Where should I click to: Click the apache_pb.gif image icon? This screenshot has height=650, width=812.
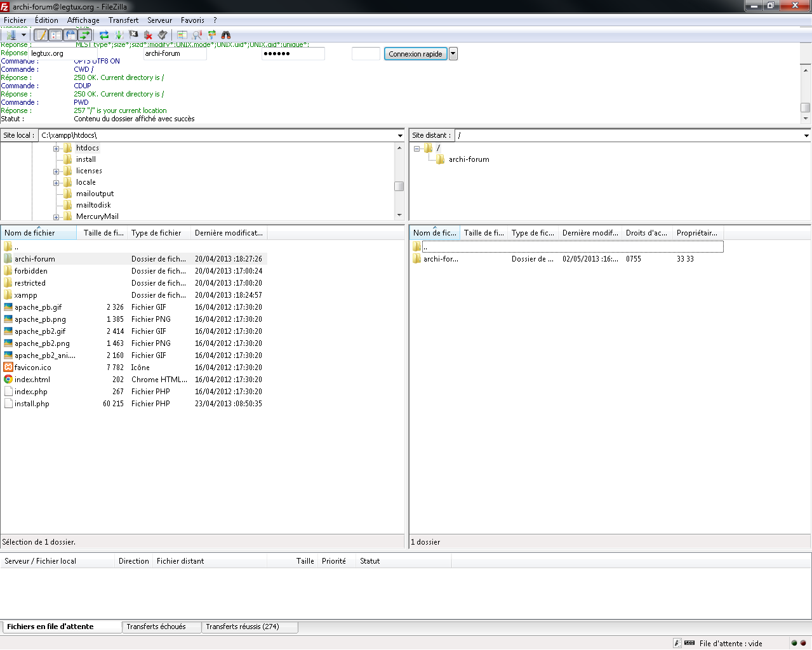coord(8,307)
